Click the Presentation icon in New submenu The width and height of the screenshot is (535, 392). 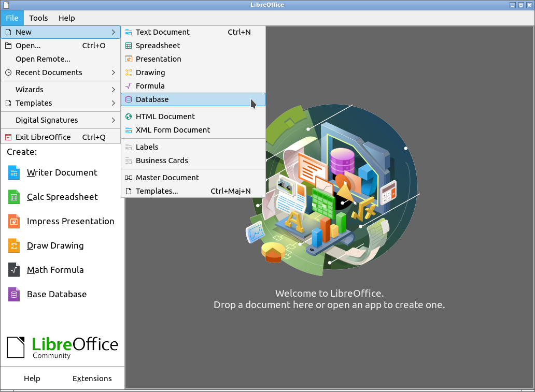click(x=129, y=59)
